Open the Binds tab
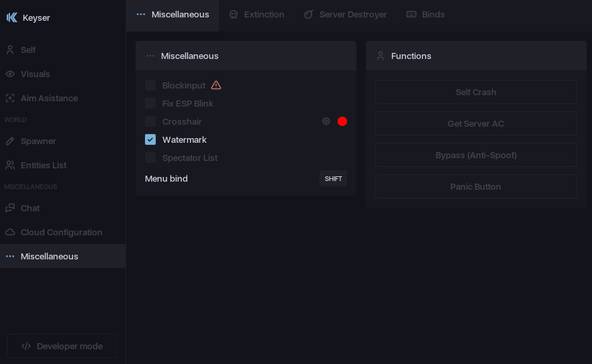592x364 pixels. coord(426,15)
